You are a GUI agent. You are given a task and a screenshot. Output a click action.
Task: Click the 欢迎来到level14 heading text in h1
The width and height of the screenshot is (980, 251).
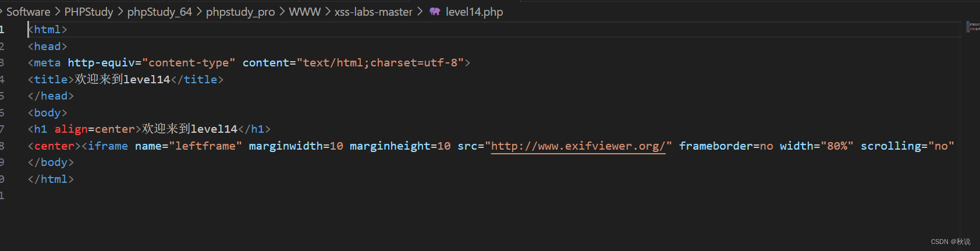pos(190,129)
